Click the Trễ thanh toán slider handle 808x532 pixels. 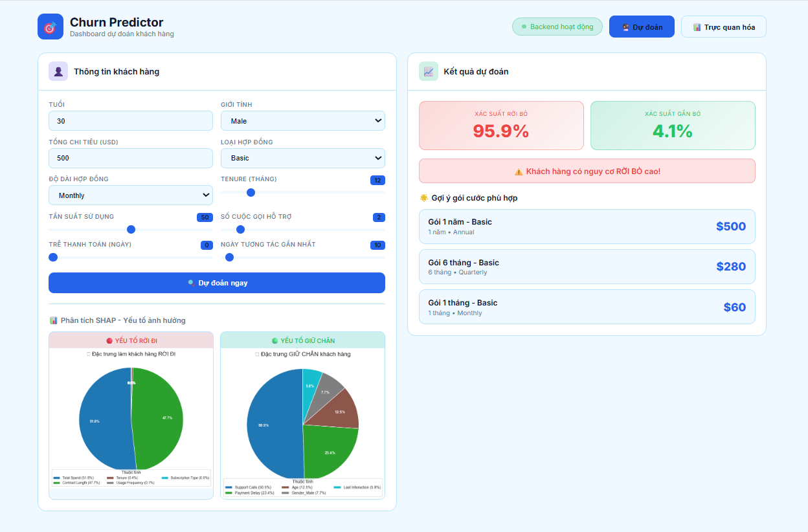(x=53, y=257)
